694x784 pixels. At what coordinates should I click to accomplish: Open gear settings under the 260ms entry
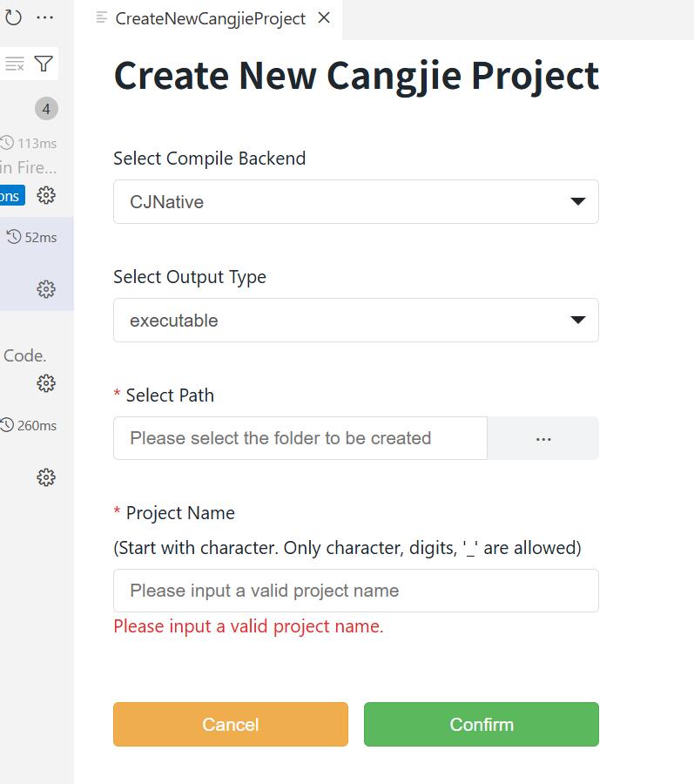pos(46,477)
